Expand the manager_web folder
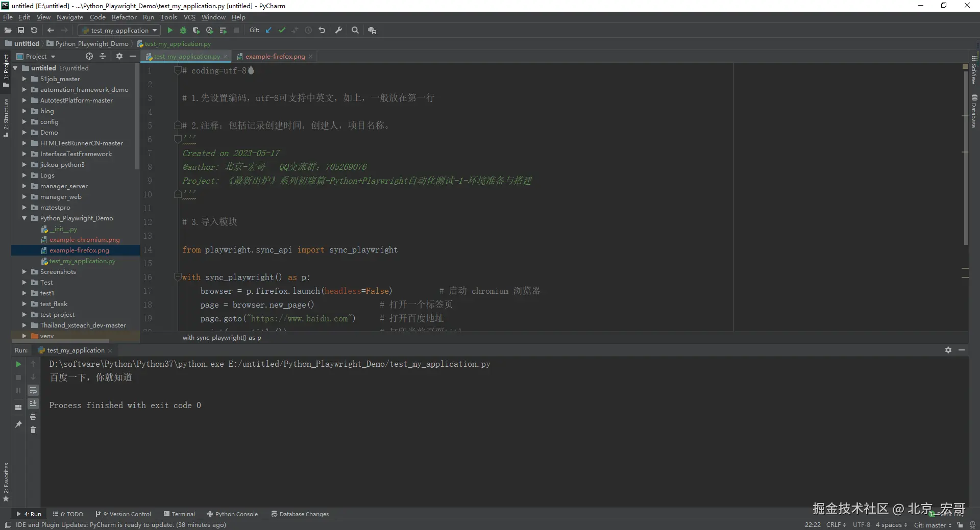Screen dimensions: 980x530 pyautogui.click(x=24, y=197)
